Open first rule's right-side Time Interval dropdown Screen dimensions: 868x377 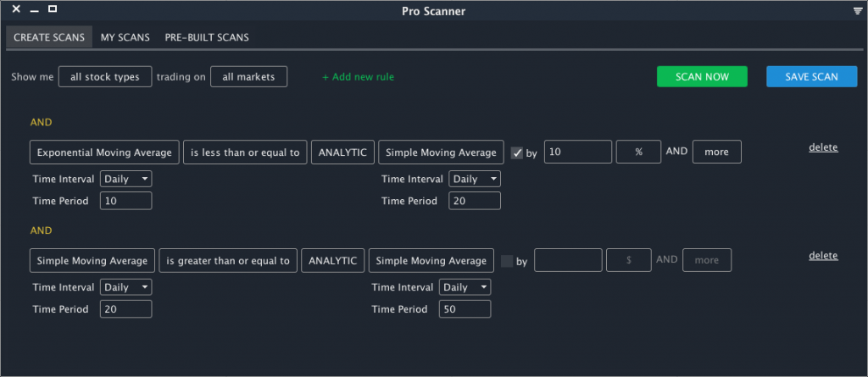pyautogui.click(x=475, y=179)
